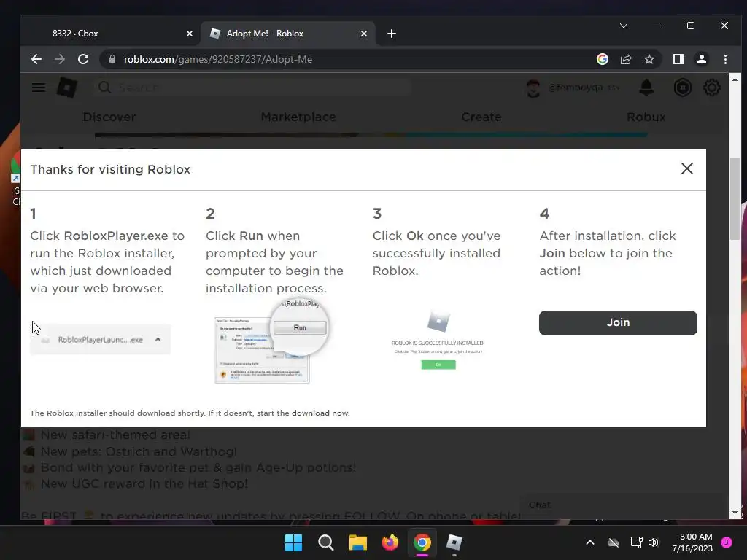
Task: Click the Roblox search field
Action: 252,87
